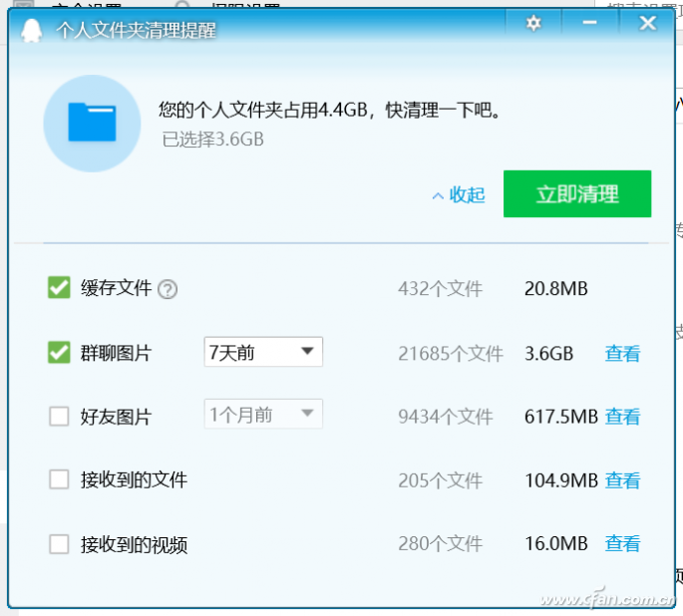683x616 pixels.
Task: Uncheck the 缓存文件 checkbox
Action: click(59, 288)
